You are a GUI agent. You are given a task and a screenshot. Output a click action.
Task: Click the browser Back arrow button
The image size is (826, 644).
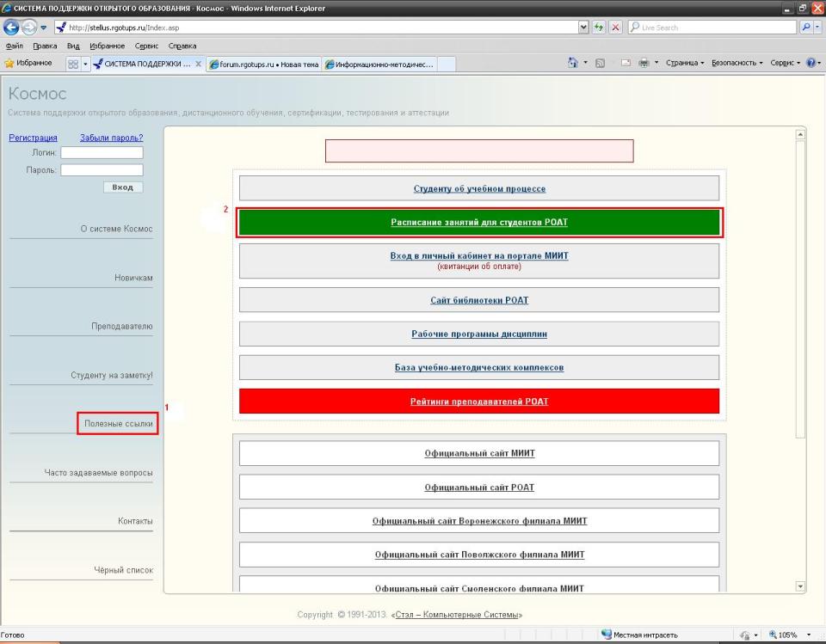[12, 28]
